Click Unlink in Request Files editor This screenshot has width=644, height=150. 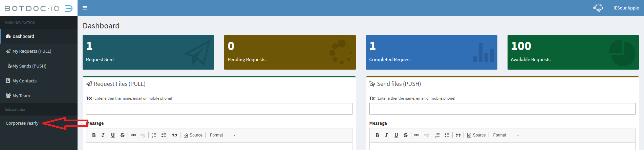pyautogui.click(x=143, y=135)
